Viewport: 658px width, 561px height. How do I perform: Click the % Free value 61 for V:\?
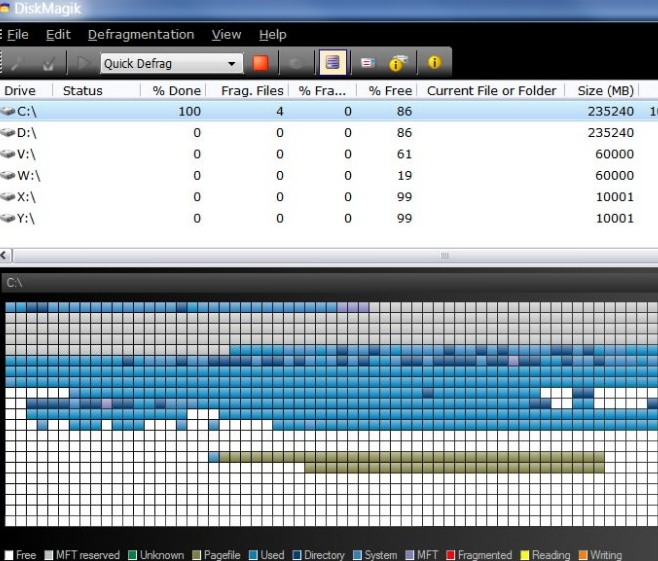pyautogui.click(x=405, y=154)
